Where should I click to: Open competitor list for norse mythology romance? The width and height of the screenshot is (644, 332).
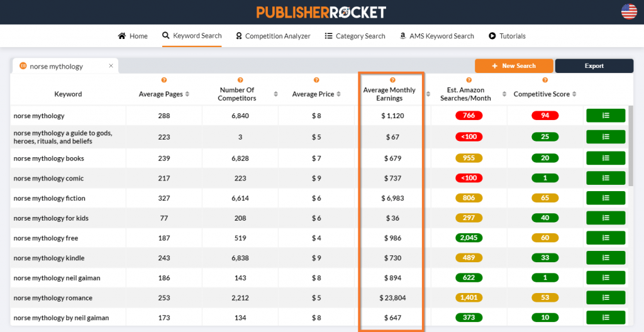(x=606, y=298)
